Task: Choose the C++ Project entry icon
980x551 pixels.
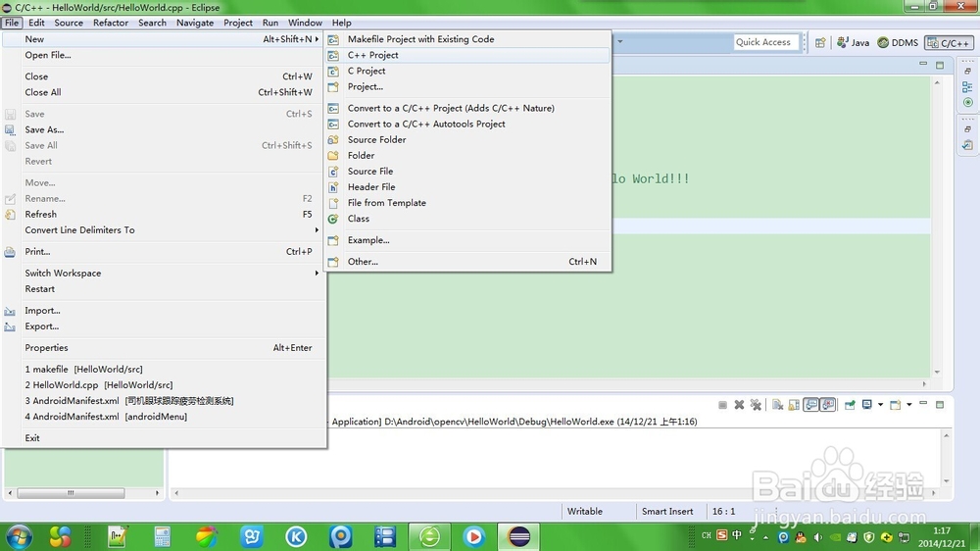Action: 334,55
